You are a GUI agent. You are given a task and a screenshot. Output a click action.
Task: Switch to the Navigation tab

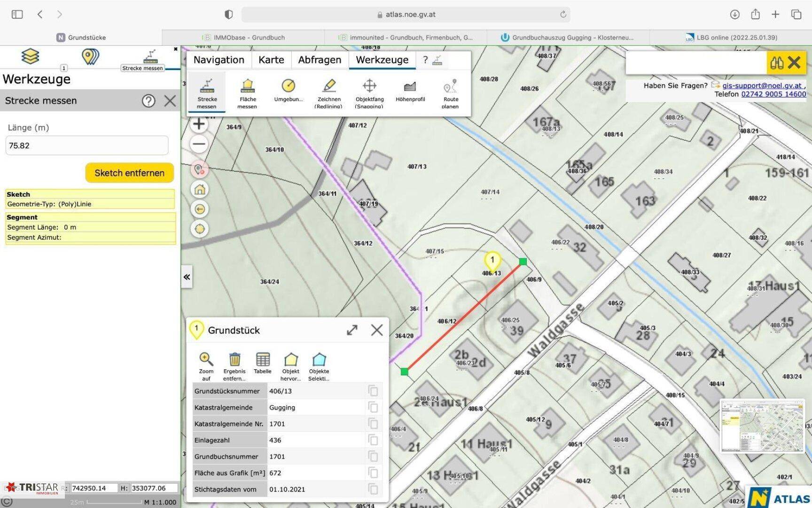coord(219,60)
